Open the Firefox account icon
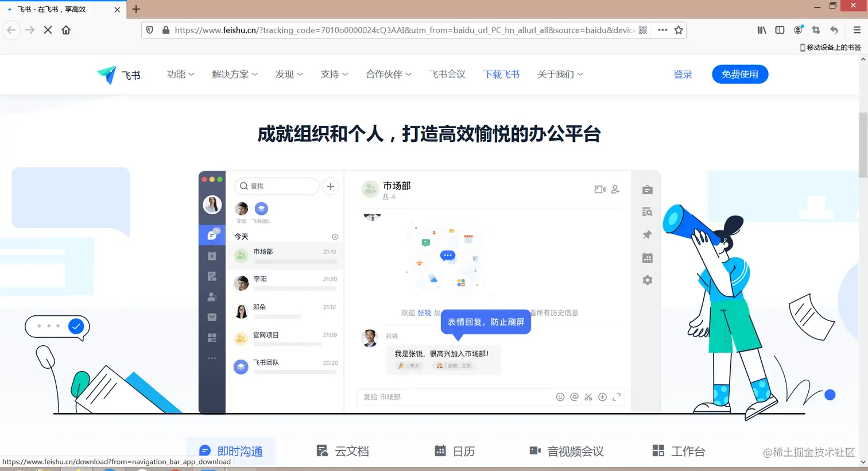 pyautogui.click(x=798, y=30)
